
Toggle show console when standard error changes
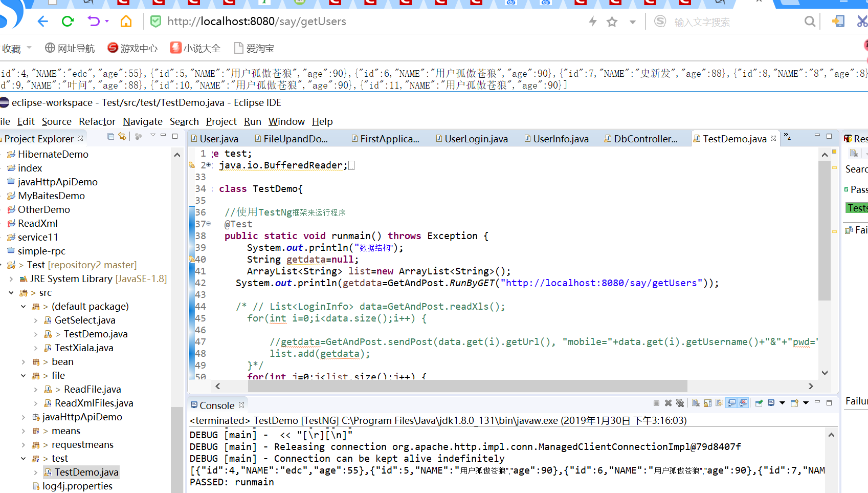(x=744, y=403)
